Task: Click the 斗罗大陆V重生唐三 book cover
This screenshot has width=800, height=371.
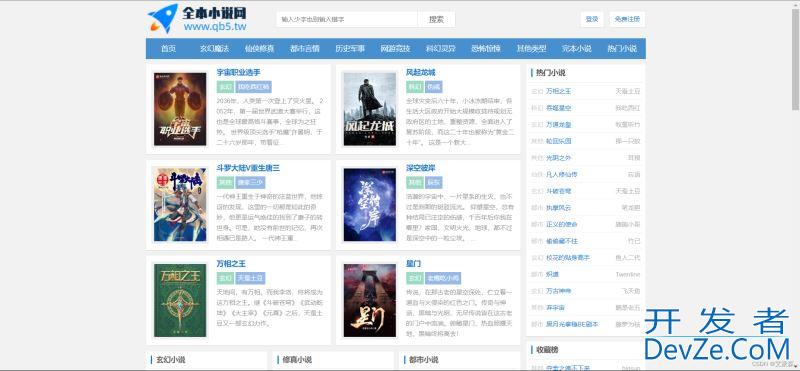Action: click(x=180, y=205)
